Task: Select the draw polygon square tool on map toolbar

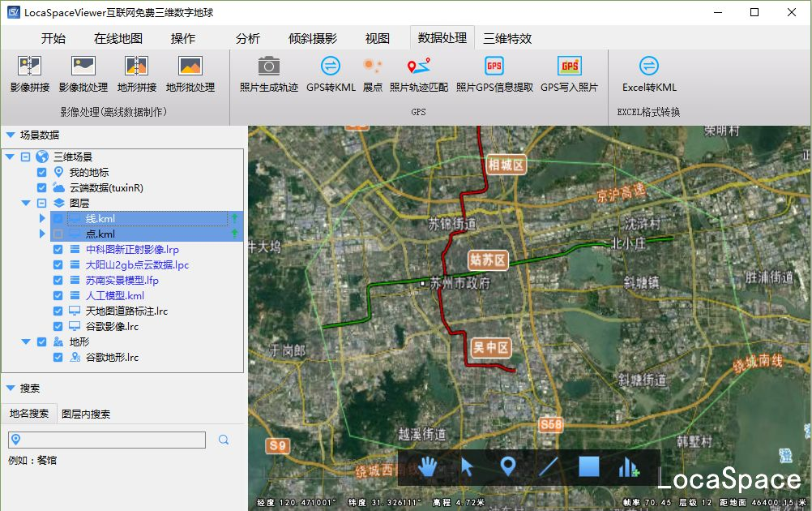Action: click(589, 466)
